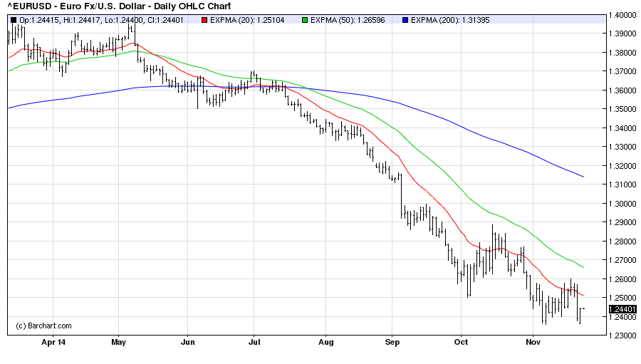Screen dimensions: 641x364
Task: Click the 1.23000 y-axis label
Action: tap(622, 336)
